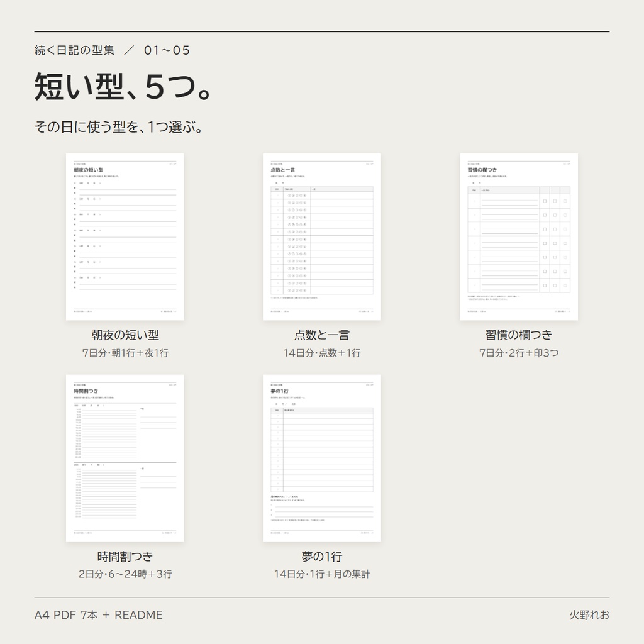Click the description 14日分・点数+1行
This screenshot has width=644, height=644.
point(322,353)
